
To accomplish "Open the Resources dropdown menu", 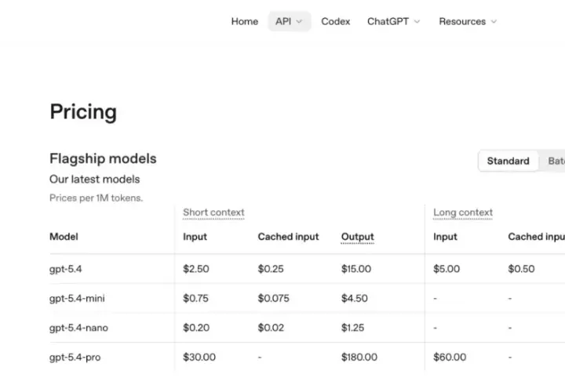I will [468, 22].
